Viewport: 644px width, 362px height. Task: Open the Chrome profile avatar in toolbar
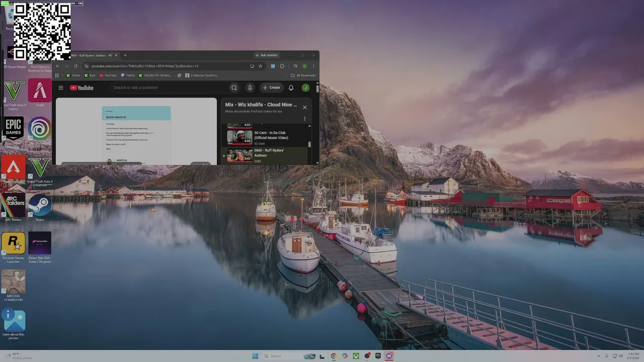coord(304,66)
